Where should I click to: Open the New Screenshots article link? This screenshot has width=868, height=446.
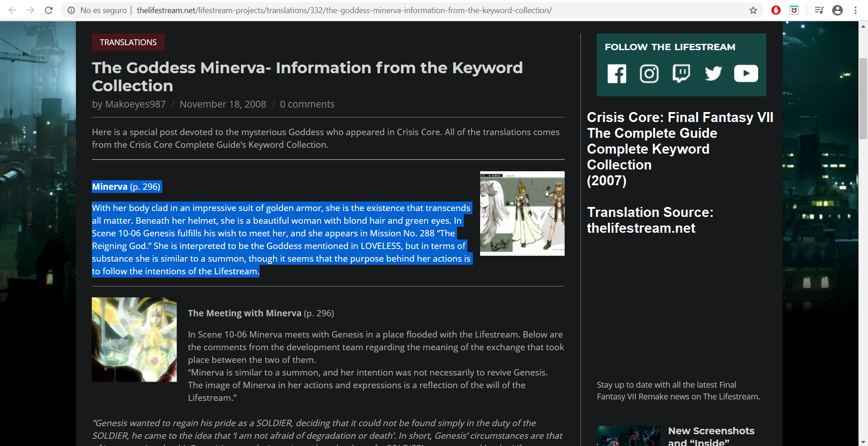click(711, 437)
